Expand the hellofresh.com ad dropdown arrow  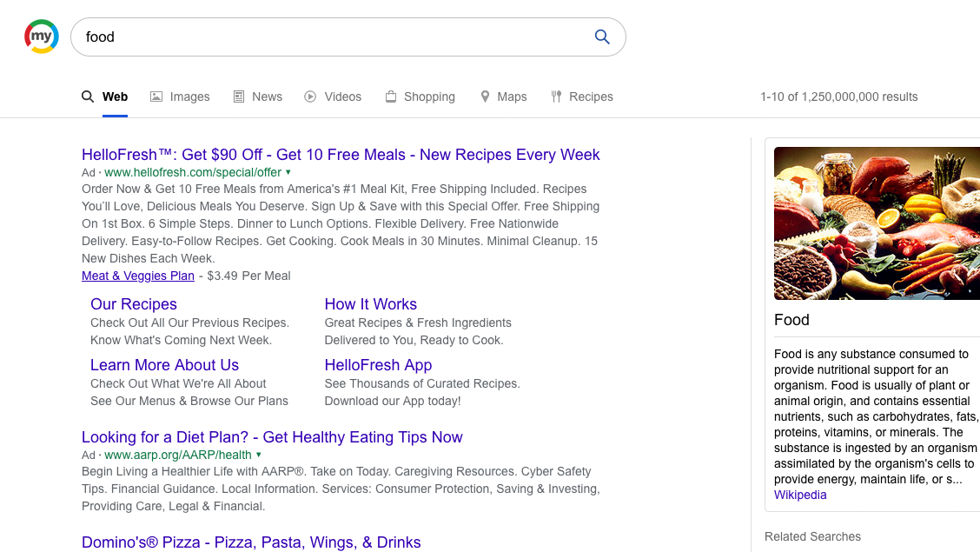(x=288, y=172)
